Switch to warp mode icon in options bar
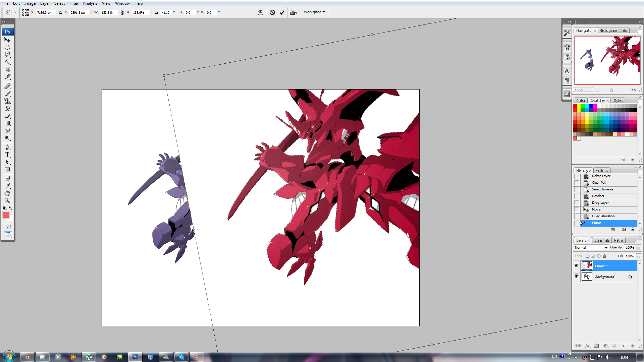The image size is (644, 362). click(260, 12)
